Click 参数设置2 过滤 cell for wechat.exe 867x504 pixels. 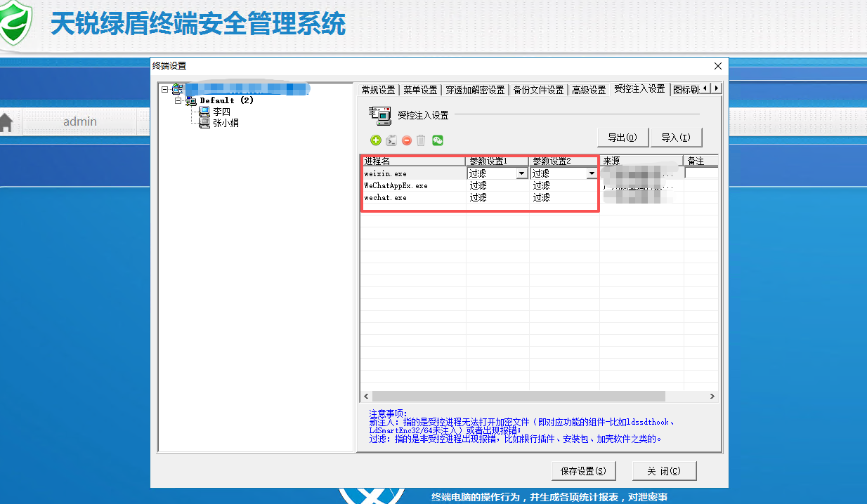pos(564,197)
